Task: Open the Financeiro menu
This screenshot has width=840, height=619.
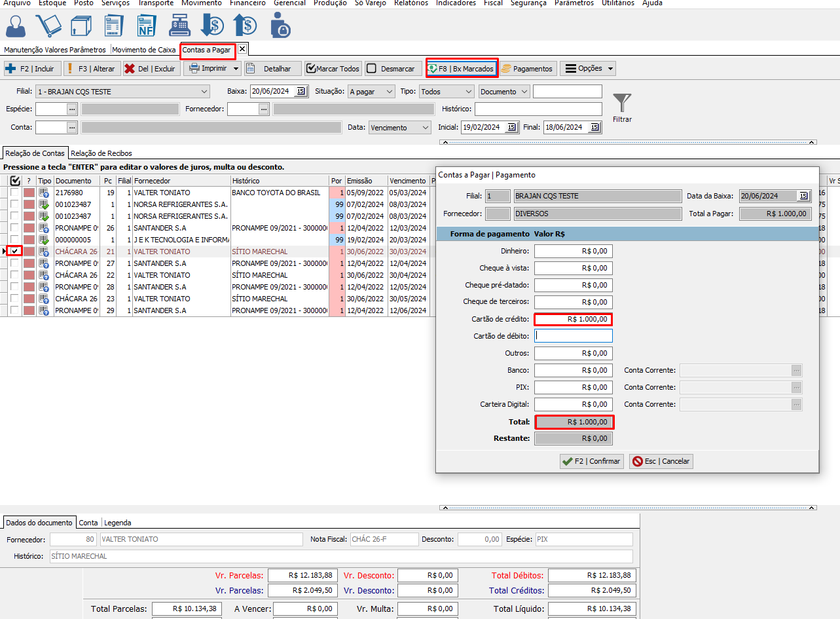Action: [x=247, y=3]
